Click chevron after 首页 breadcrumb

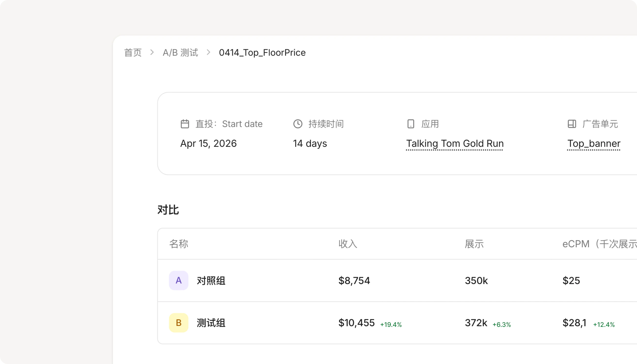[x=152, y=53]
